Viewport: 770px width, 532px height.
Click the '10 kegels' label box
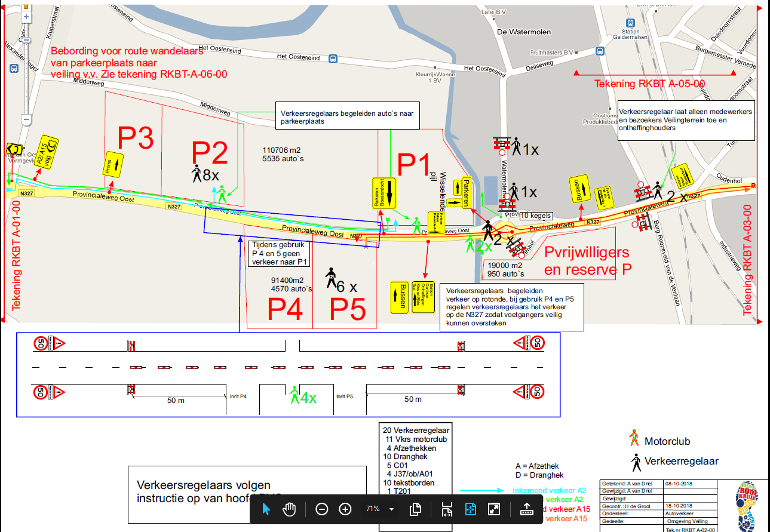tap(536, 216)
